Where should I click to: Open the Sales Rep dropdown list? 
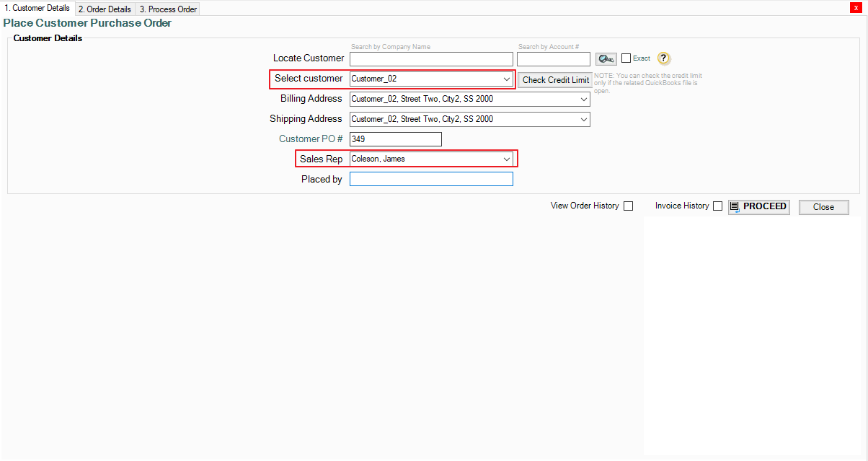507,159
